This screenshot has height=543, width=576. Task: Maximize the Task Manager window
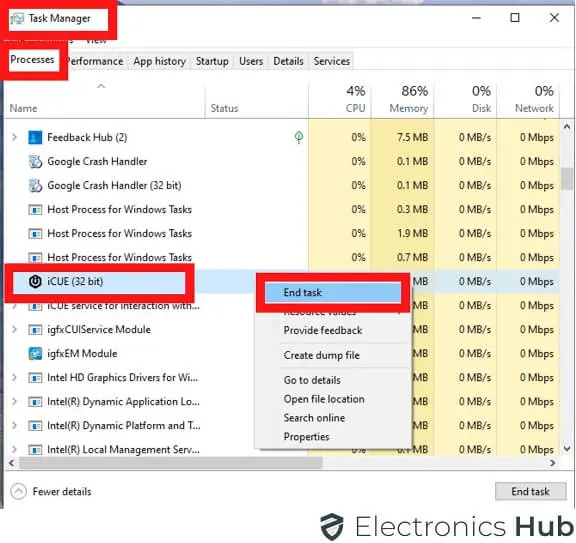pyautogui.click(x=515, y=18)
